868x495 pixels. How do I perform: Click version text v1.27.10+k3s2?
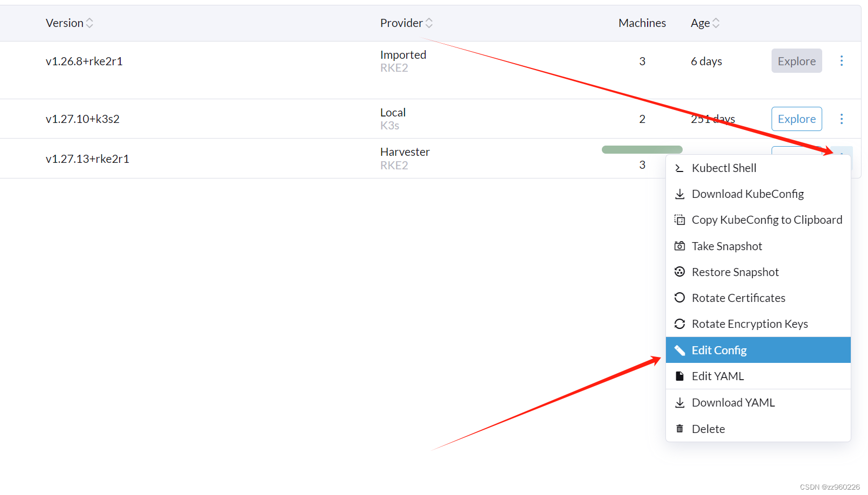tap(82, 119)
